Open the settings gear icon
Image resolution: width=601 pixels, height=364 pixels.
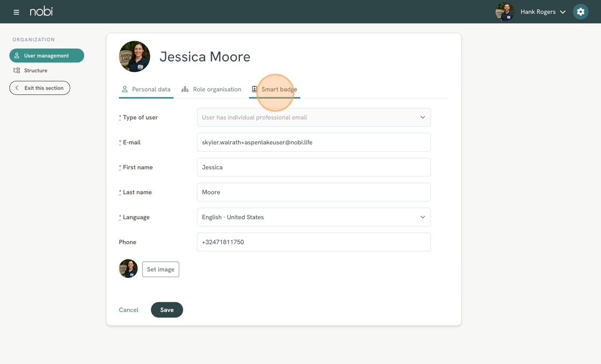(x=581, y=12)
